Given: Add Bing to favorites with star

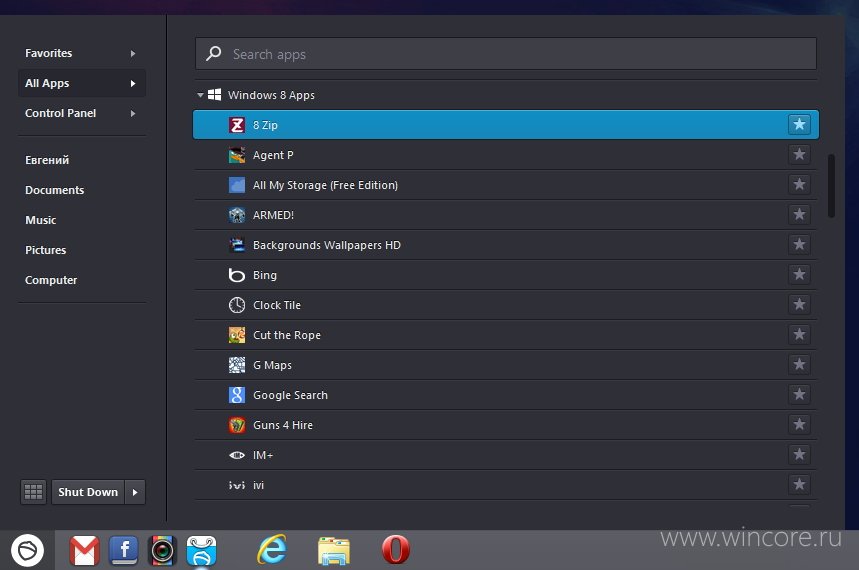Looking at the screenshot, I should tap(799, 274).
